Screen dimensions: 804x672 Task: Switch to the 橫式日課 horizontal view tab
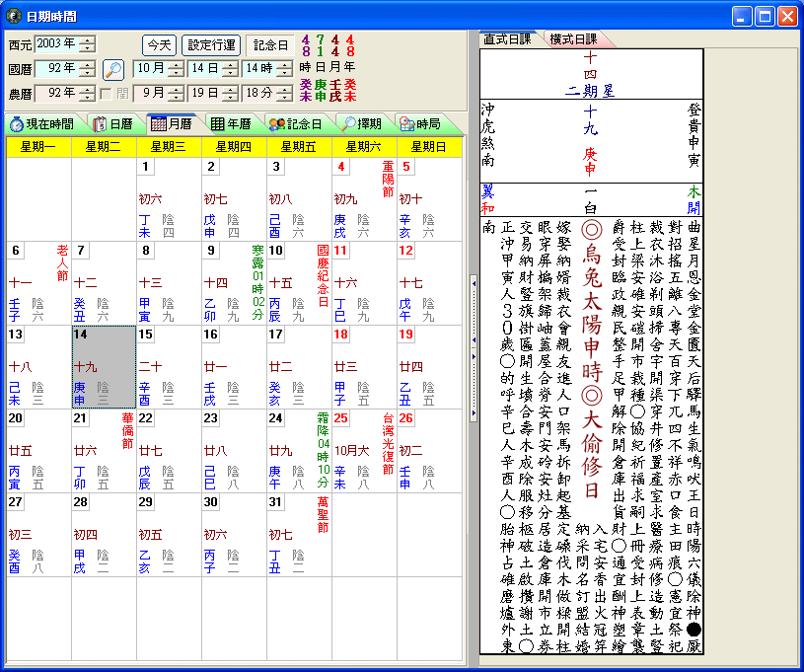point(574,39)
